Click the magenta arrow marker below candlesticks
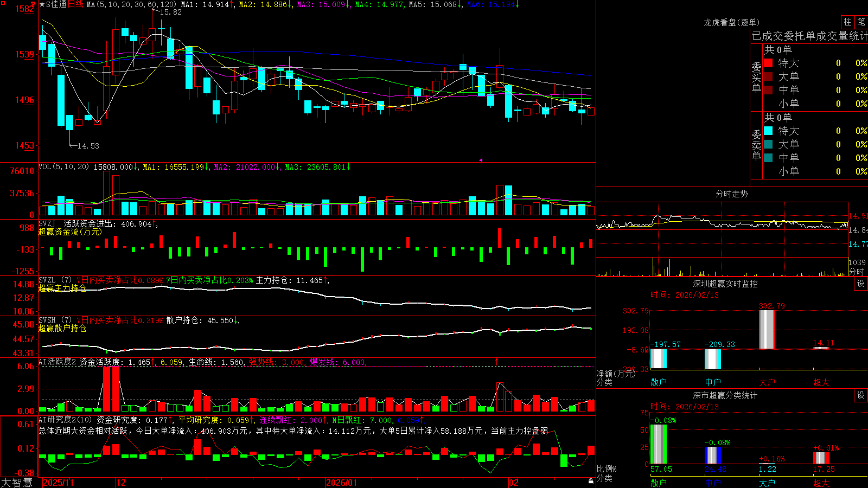The height and width of the screenshot is (488, 868). tap(481, 160)
